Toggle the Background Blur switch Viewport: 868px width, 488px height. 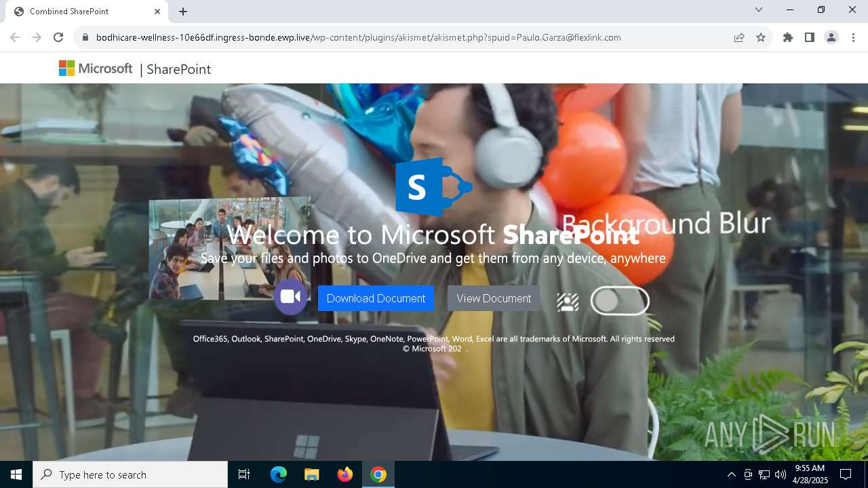click(620, 301)
